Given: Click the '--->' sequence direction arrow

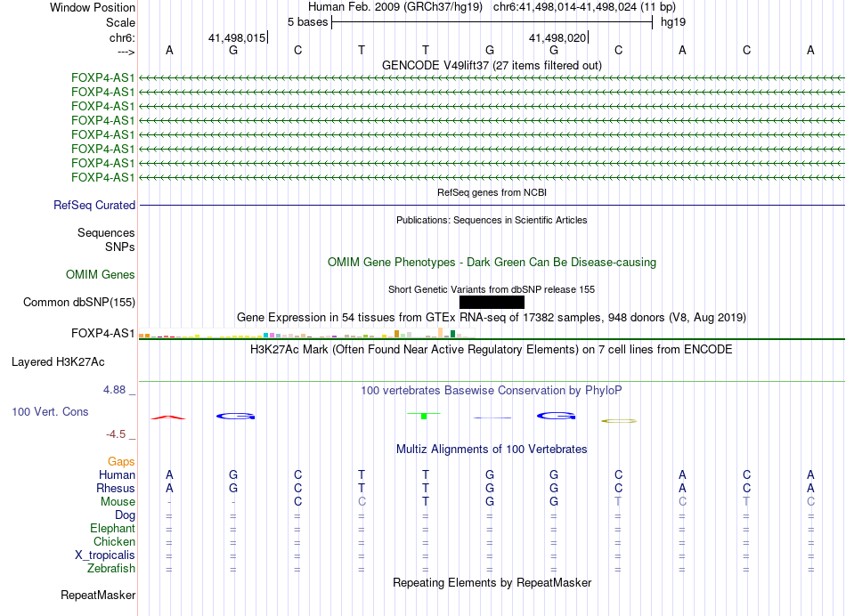Looking at the screenshot, I should 126,52.
